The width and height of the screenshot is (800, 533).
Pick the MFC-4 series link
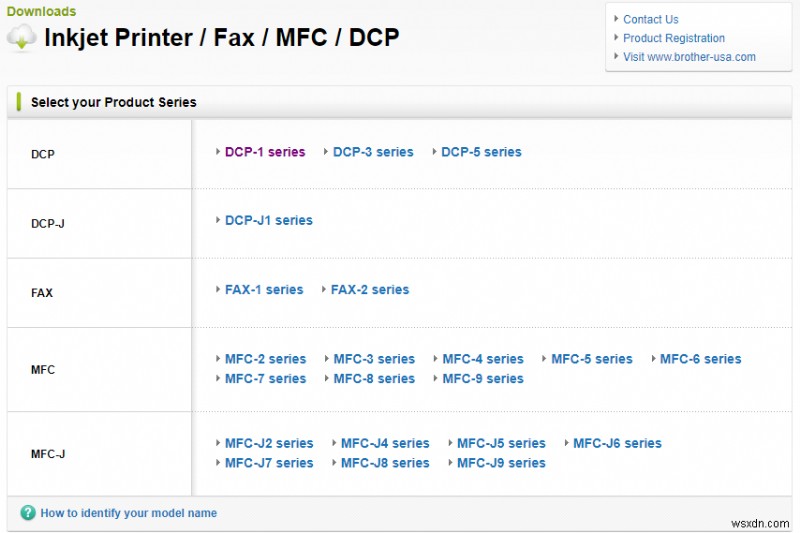coord(483,359)
